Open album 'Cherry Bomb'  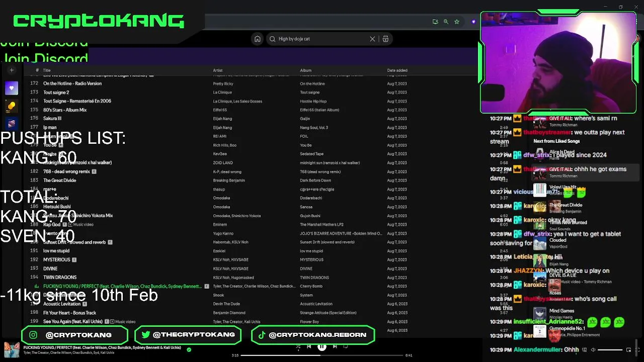pos(311,287)
